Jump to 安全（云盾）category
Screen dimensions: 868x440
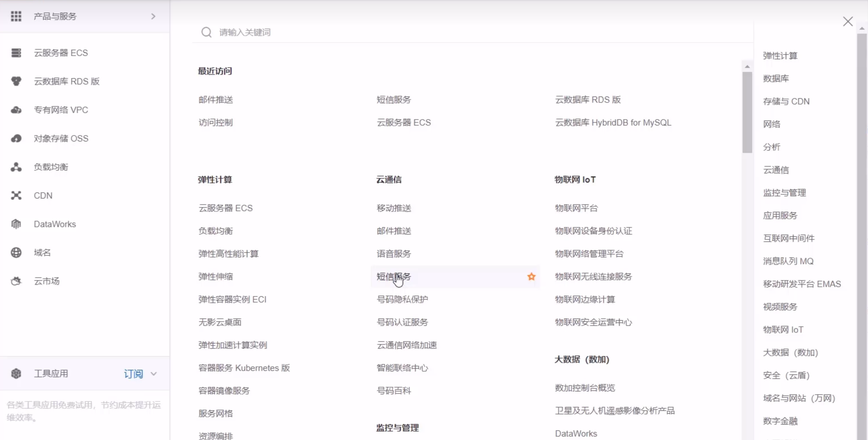point(786,375)
